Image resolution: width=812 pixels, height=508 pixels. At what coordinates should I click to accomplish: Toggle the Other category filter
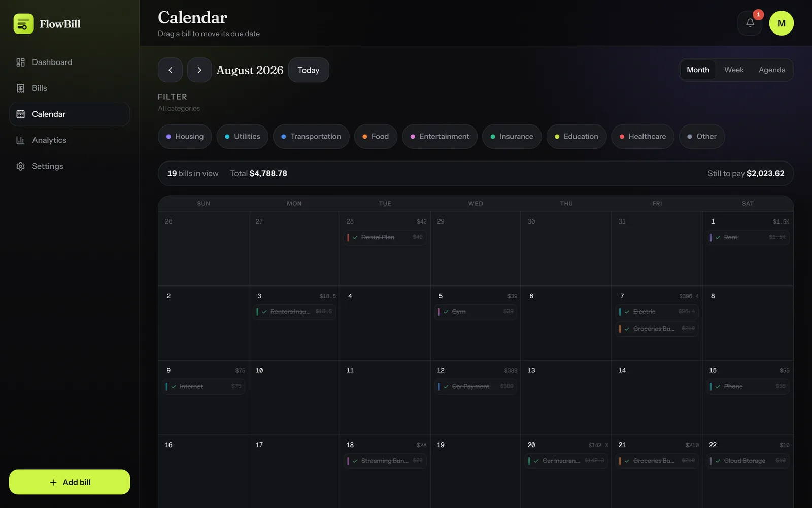[702, 137]
